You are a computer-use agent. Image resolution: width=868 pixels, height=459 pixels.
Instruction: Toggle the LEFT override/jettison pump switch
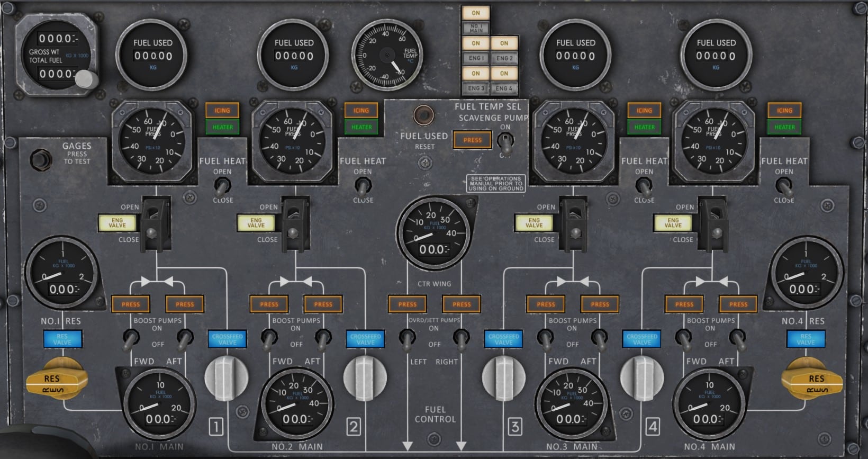407,338
